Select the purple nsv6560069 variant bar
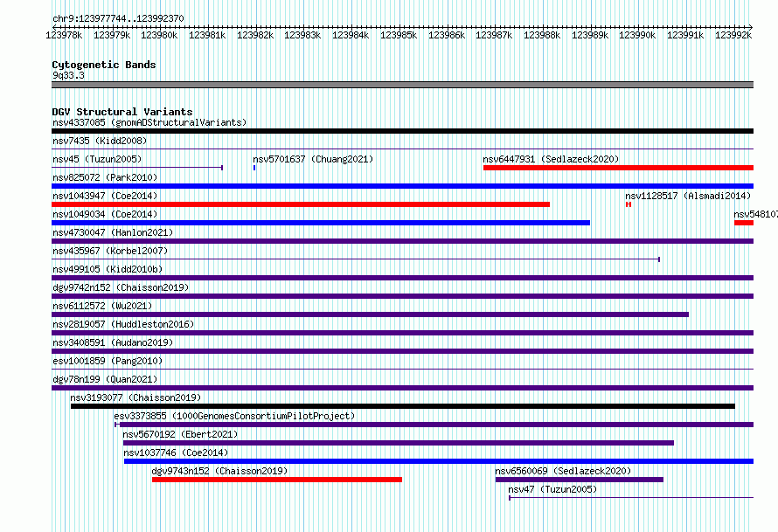The image size is (778, 532). pyautogui.click(x=580, y=480)
